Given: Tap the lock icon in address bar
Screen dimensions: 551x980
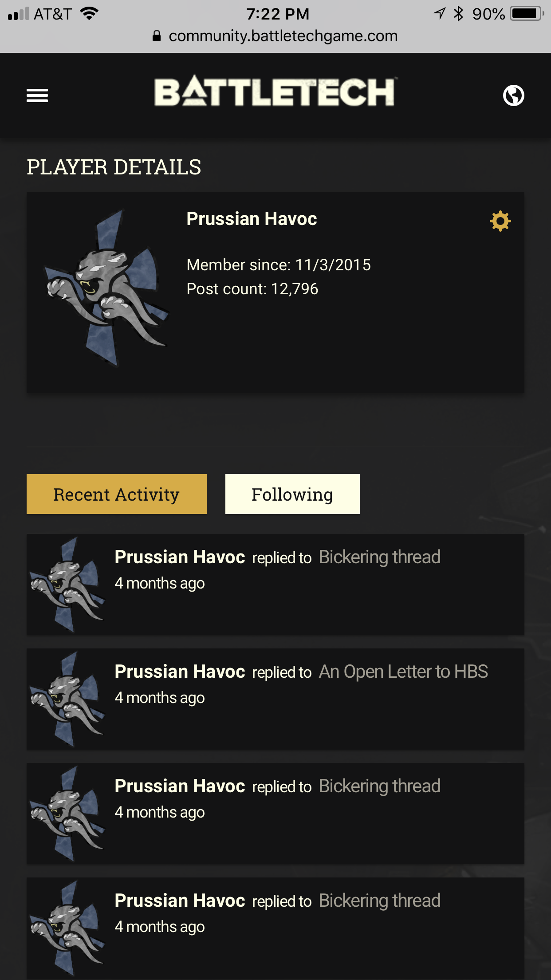Looking at the screenshot, I should click(157, 36).
